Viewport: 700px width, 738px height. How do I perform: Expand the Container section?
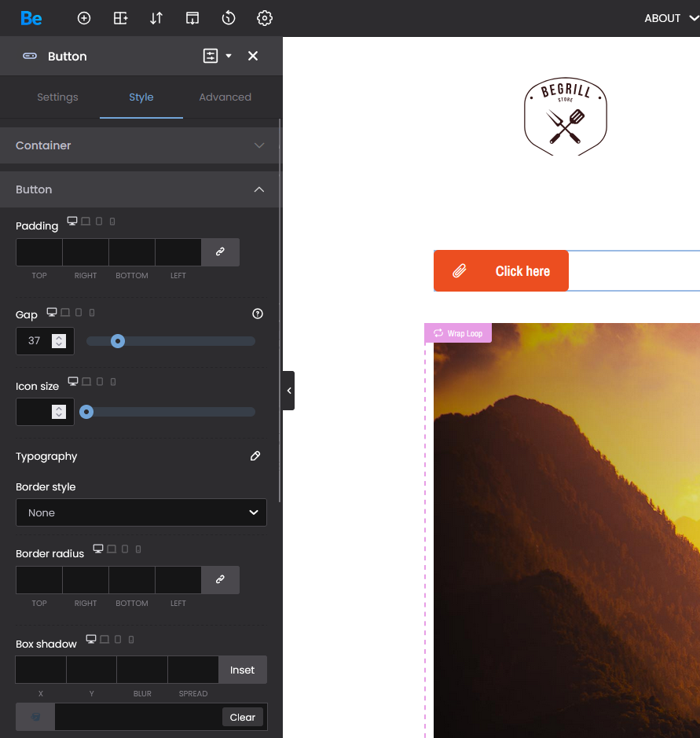click(141, 145)
